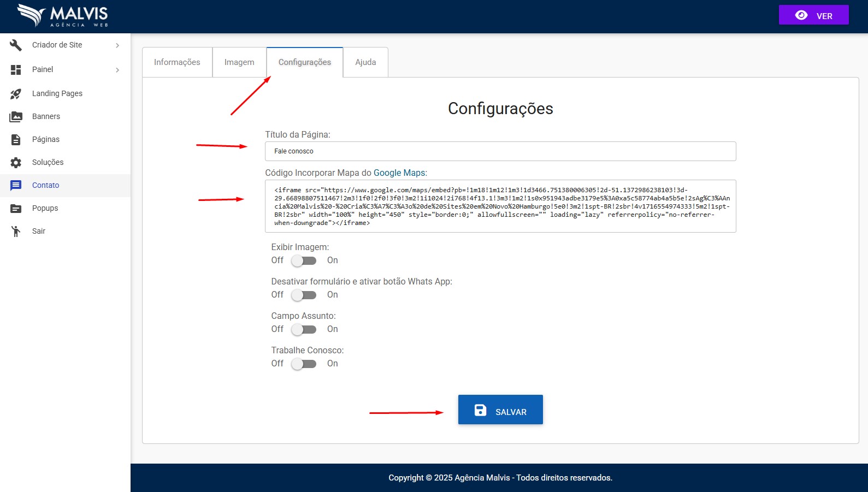Viewport: 868px width, 492px height.
Task: Toggle the WhatsApp button switch on
Action: point(304,295)
